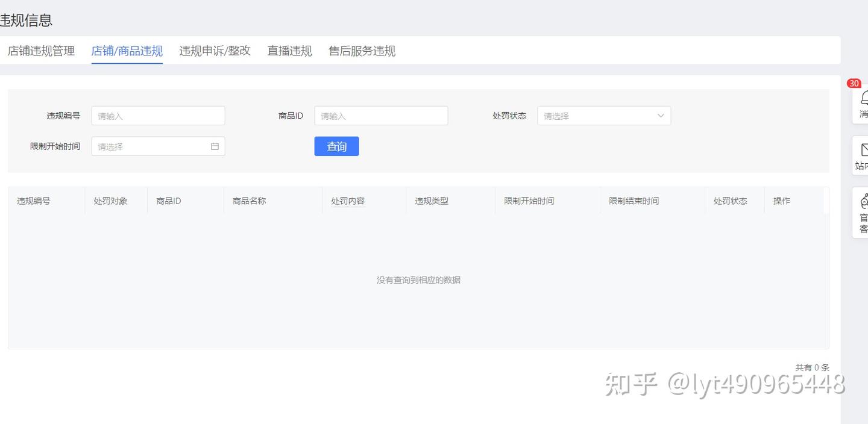Click the 处罚状态 column header
Viewport: 868px width, 424px height.
click(x=731, y=201)
